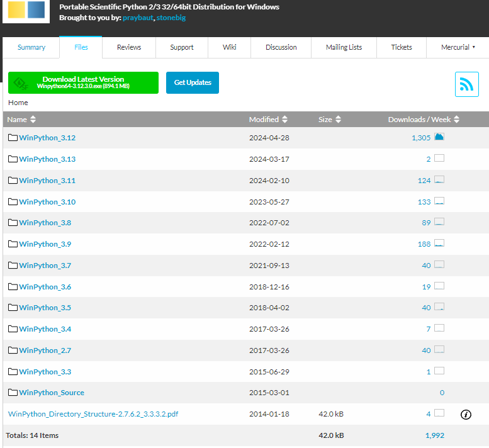Open the Reviews tab
The image size is (489, 448).
click(x=129, y=47)
